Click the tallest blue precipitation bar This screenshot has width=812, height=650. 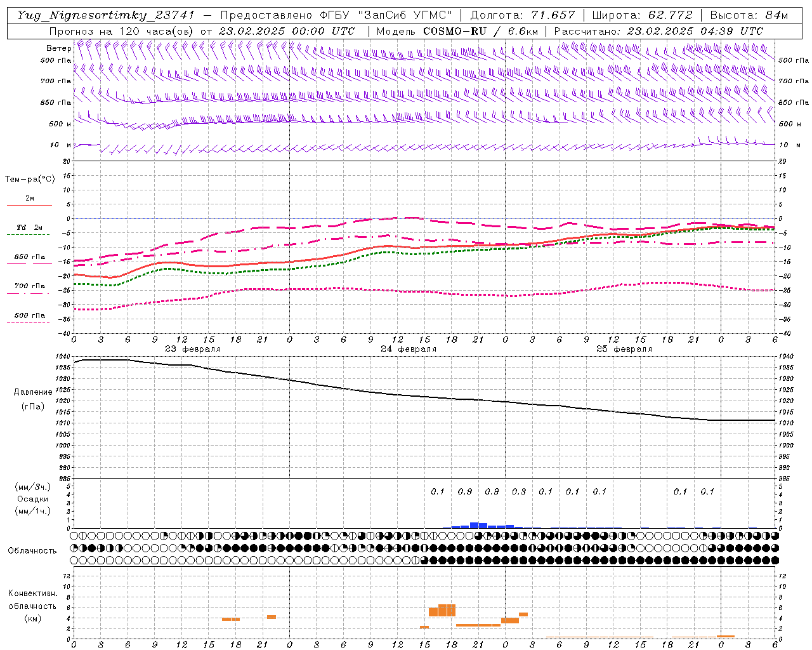(474, 525)
